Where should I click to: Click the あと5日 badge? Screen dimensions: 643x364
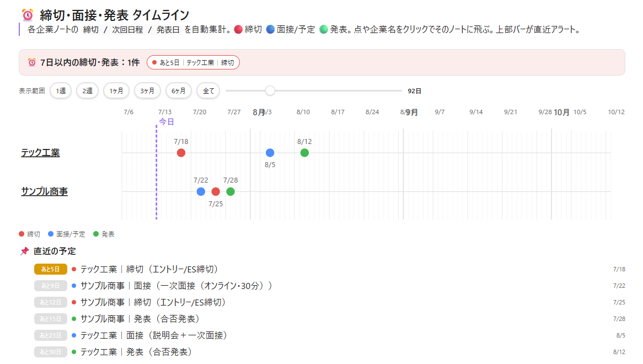tap(50, 269)
